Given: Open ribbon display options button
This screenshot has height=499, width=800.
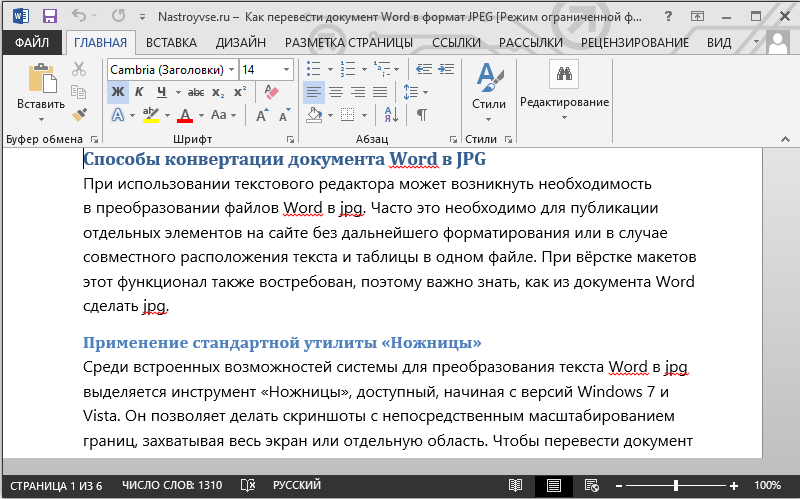Looking at the screenshot, I should (x=697, y=16).
